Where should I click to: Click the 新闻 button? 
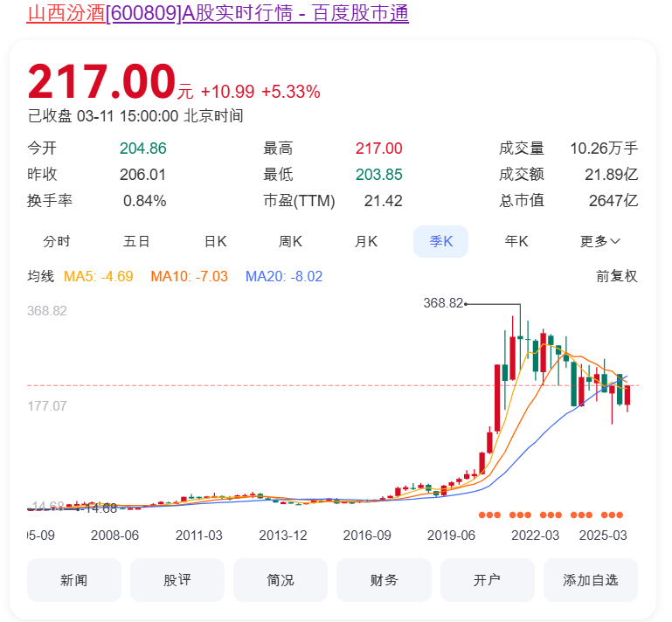74,580
